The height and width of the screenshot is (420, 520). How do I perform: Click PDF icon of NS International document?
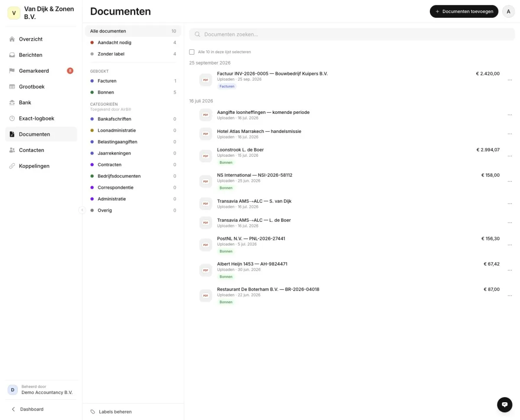click(x=205, y=181)
